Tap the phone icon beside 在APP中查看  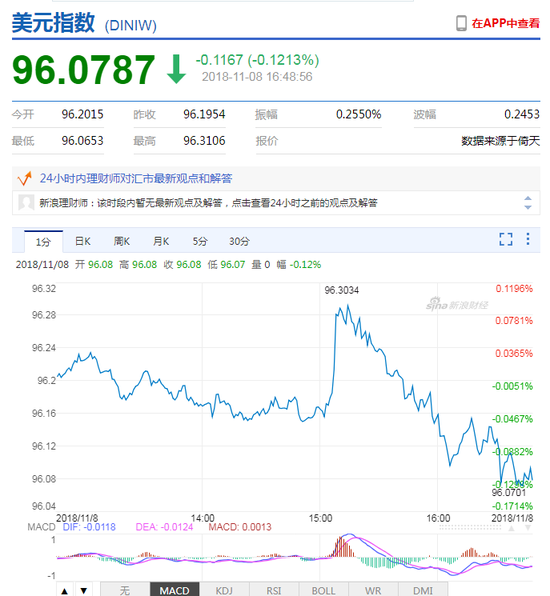(x=461, y=23)
